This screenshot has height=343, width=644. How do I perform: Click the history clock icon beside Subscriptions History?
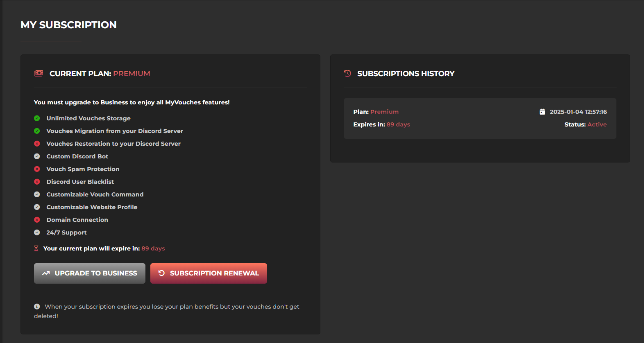coord(347,73)
